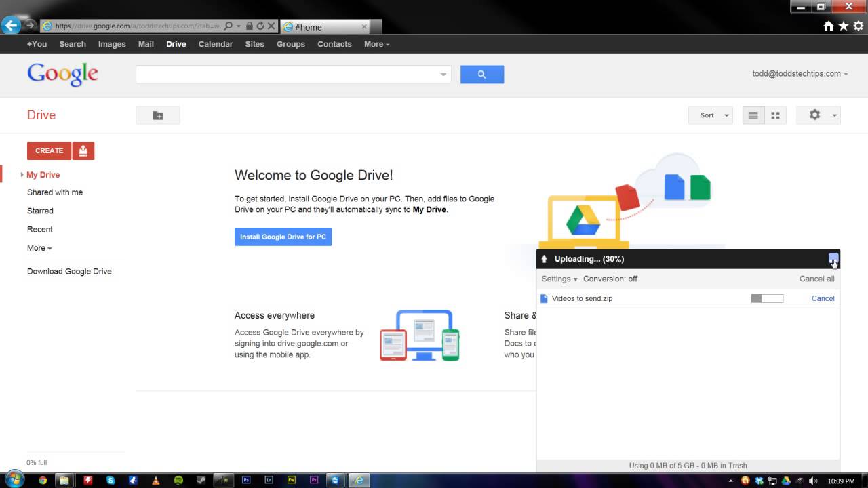The width and height of the screenshot is (868, 488).
Task: Show hidden system tray icons
Action: point(730,481)
